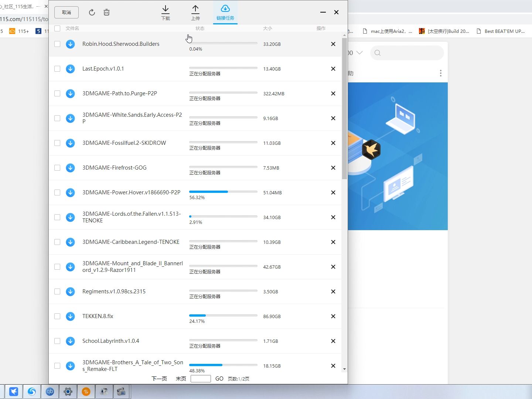
Task: Jump to last page via 末页
Action: tap(181, 379)
